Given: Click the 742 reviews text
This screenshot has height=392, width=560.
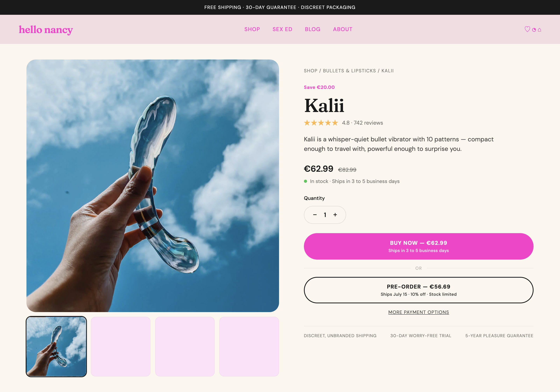Looking at the screenshot, I should coord(368,123).
